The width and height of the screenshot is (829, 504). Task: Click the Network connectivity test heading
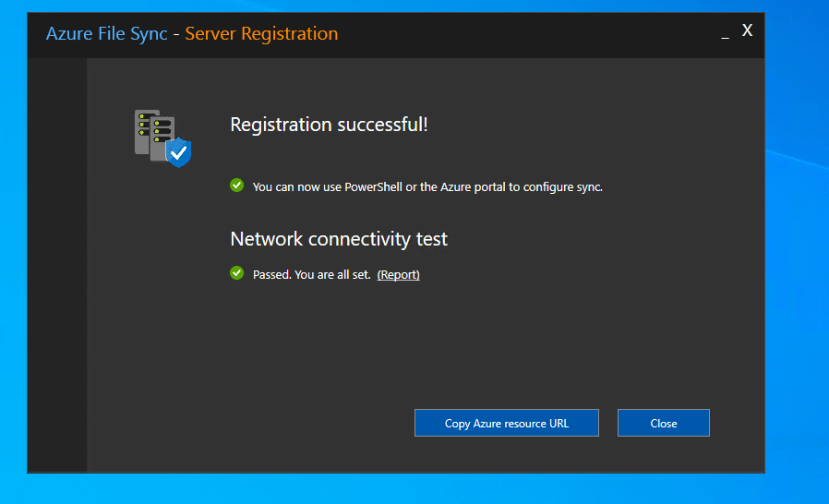point(339,239)
